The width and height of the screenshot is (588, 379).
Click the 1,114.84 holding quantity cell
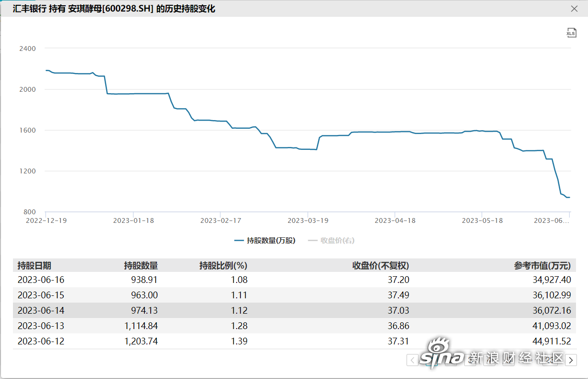141,326
